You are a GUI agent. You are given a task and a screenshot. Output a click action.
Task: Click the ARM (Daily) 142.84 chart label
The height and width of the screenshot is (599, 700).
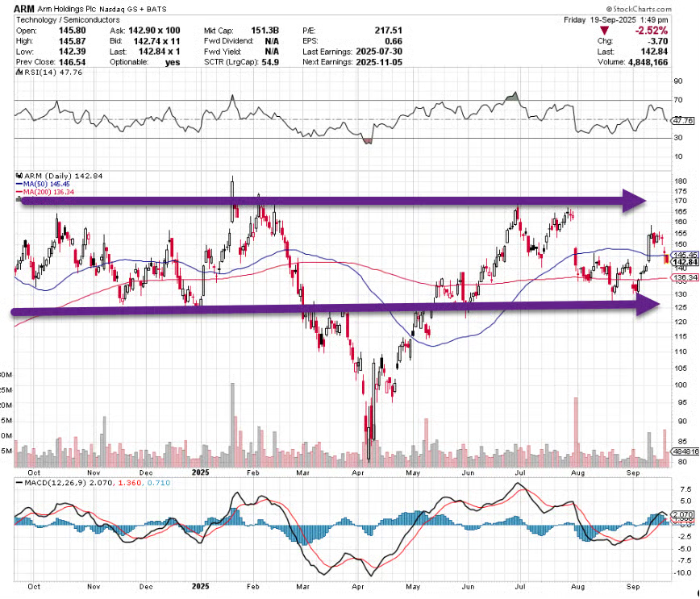tap(63, 176)
